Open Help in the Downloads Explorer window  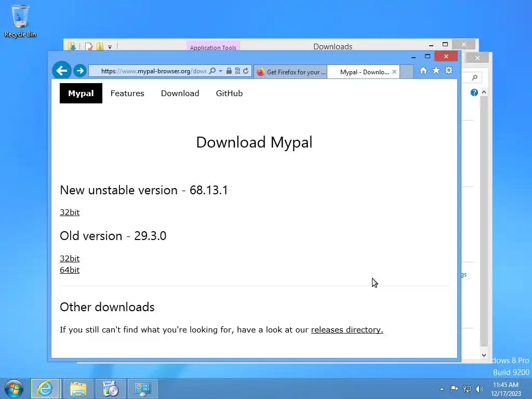(474, 92)
